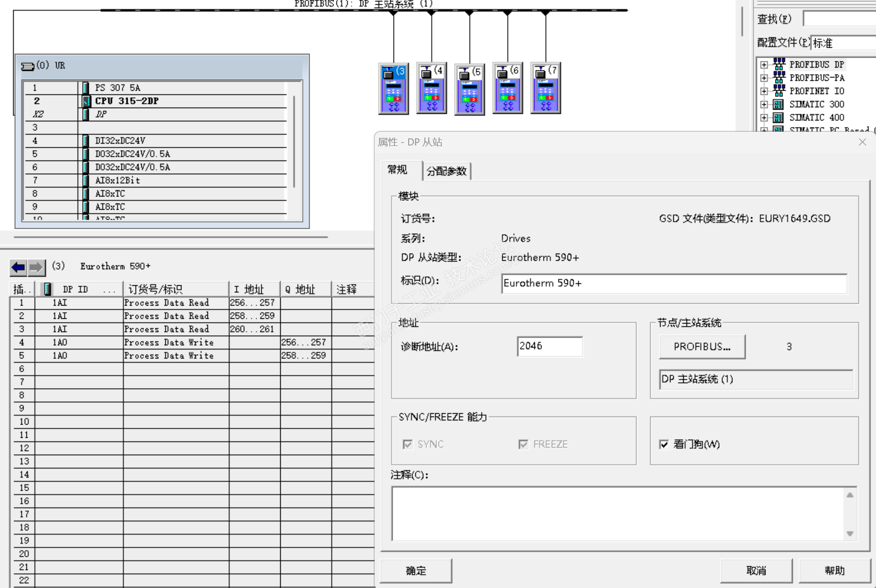Click the UR rack icon
This screenshot has width=876, height=588.
click(x=28, y=66)
